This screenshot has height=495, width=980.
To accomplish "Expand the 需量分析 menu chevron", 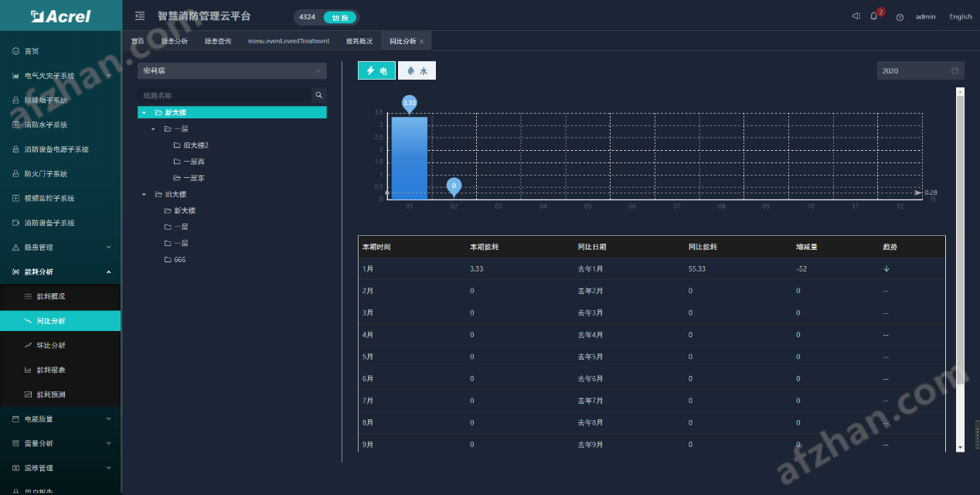I will 108,443.
